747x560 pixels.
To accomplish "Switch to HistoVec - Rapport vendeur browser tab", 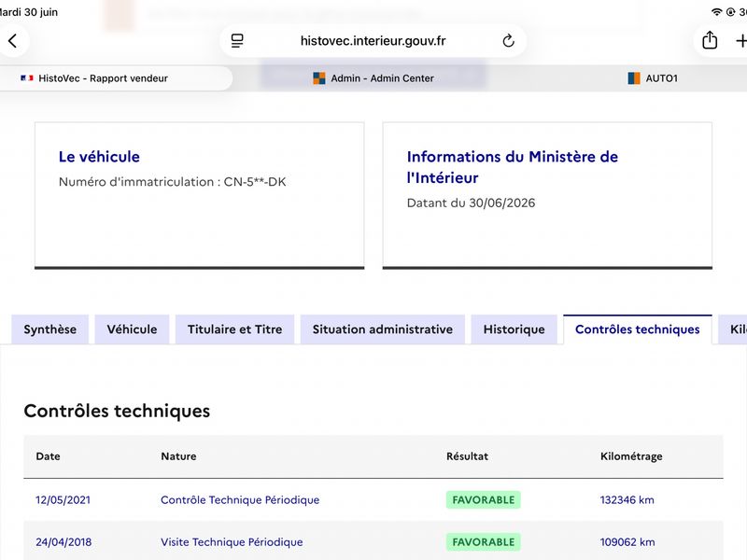I will [115, 78].
